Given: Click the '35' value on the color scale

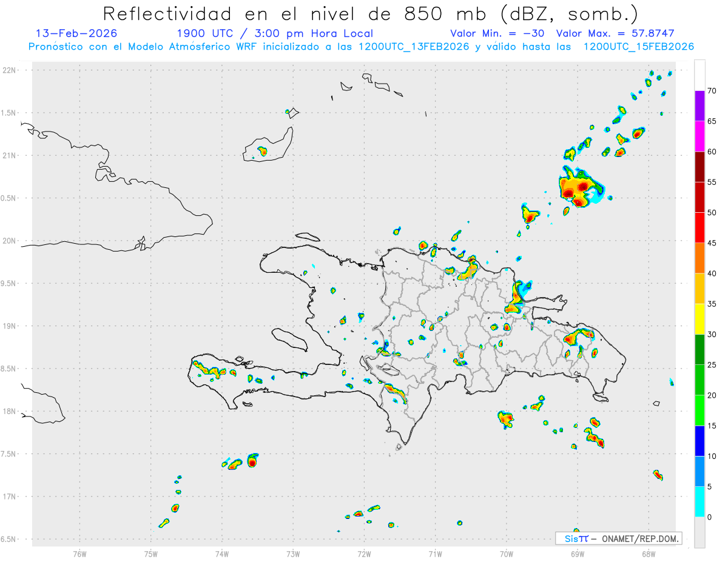Looking at the screenshot, I should click(712, 304).
